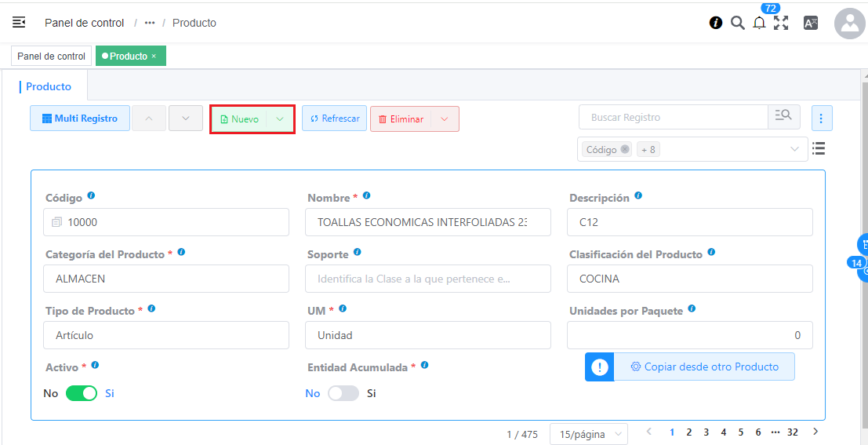This screenshot has width=868, height=445.
Task: Toggle the Activo switch
Action: [x=81, y=393]
